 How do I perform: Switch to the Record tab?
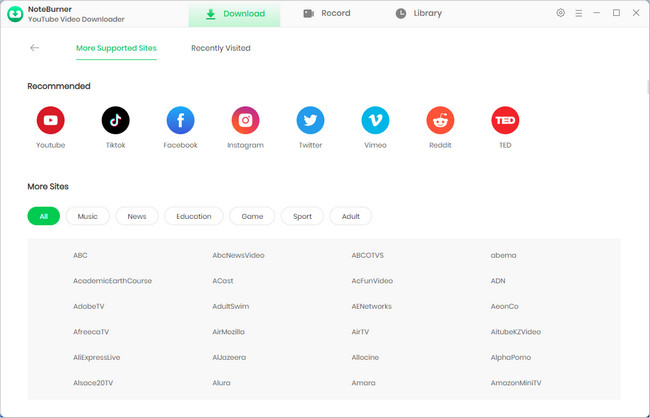tap(326, 14)
